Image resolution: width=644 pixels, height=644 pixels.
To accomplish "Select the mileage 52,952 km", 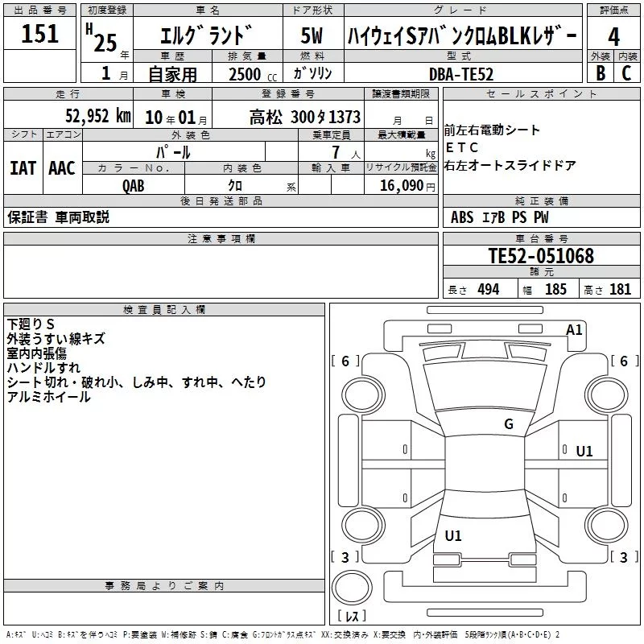I will tap(98, 116).
